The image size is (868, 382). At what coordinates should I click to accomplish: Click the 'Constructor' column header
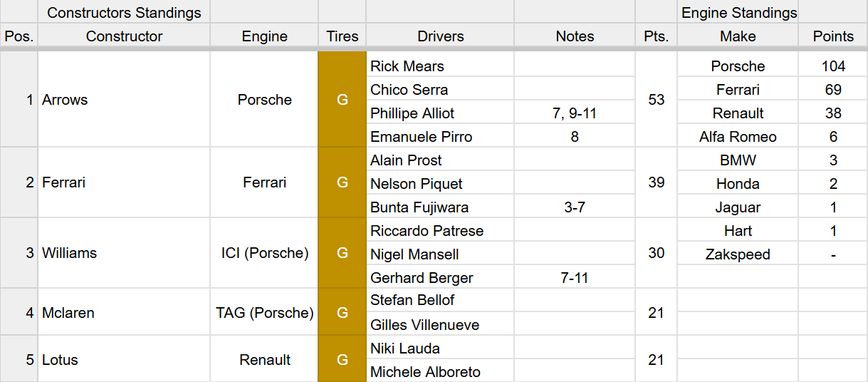pos(124,36)
